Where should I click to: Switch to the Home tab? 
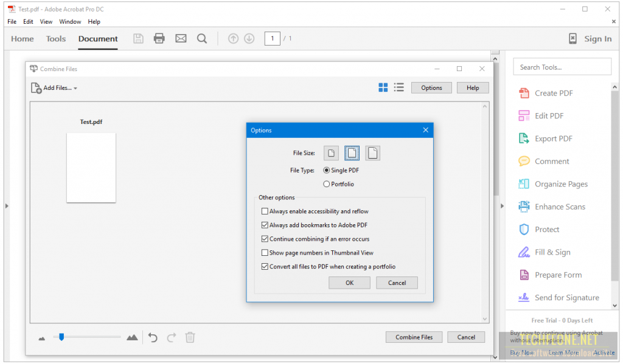(23, 38)
